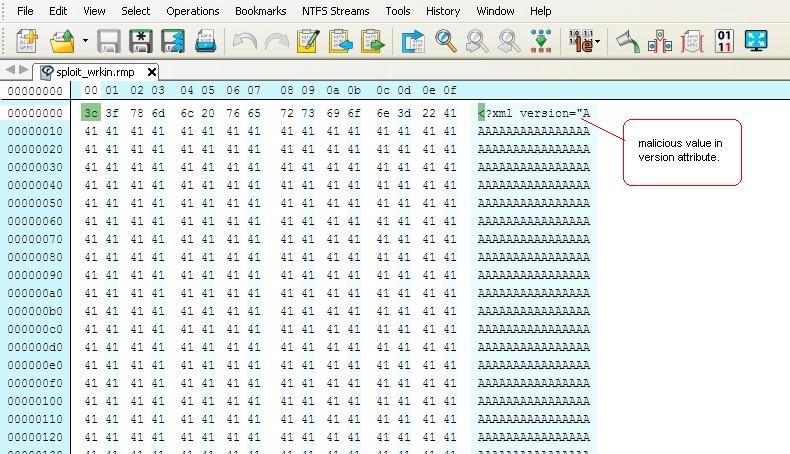The image size is (790, 454).
Task: Click the selection bookmarks bracket icon
Action: 660,41
